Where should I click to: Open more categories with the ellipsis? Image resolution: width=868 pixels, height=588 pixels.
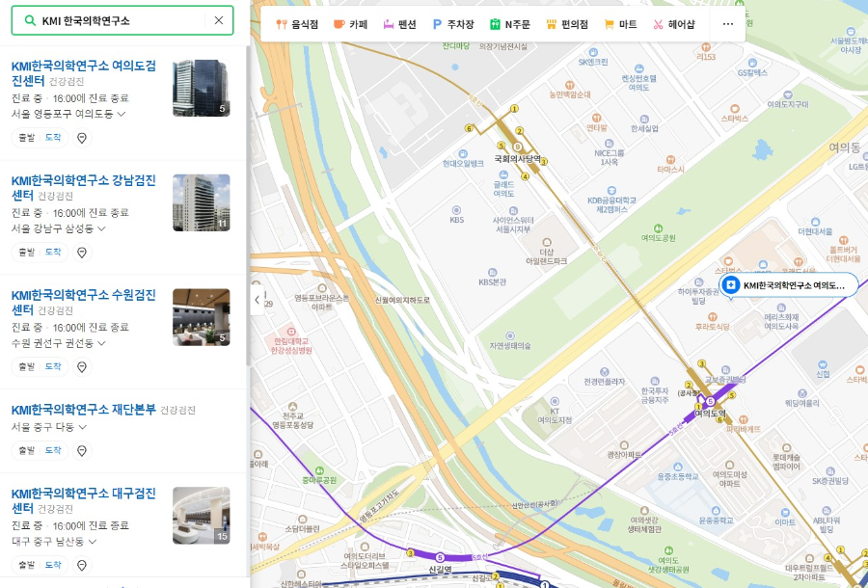[x=728, y=24]
